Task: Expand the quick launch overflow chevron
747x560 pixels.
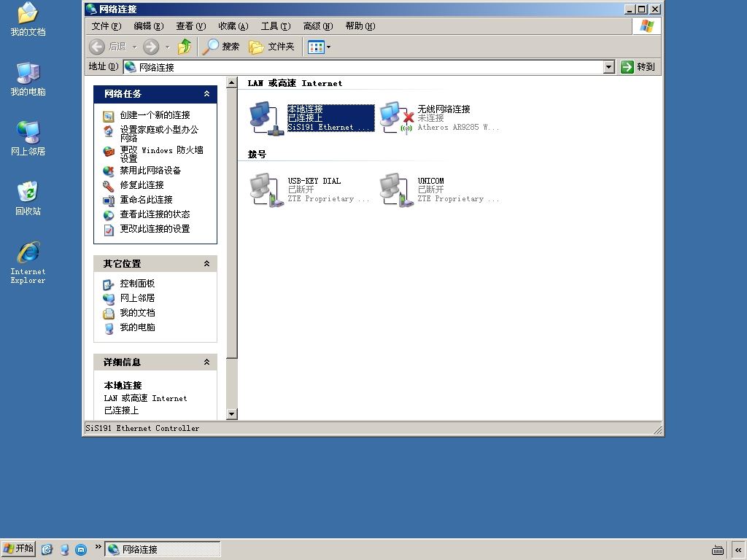Action: point(98,546)
